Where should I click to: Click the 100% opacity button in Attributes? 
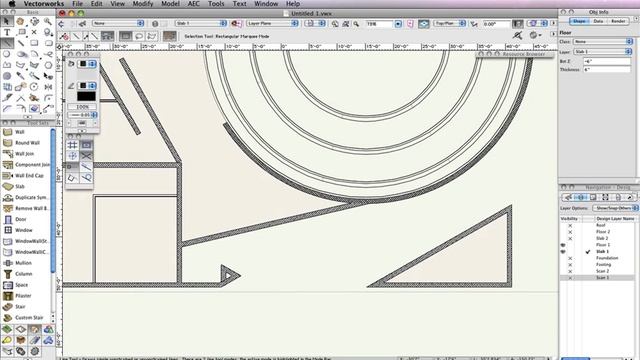click(82, 107)
